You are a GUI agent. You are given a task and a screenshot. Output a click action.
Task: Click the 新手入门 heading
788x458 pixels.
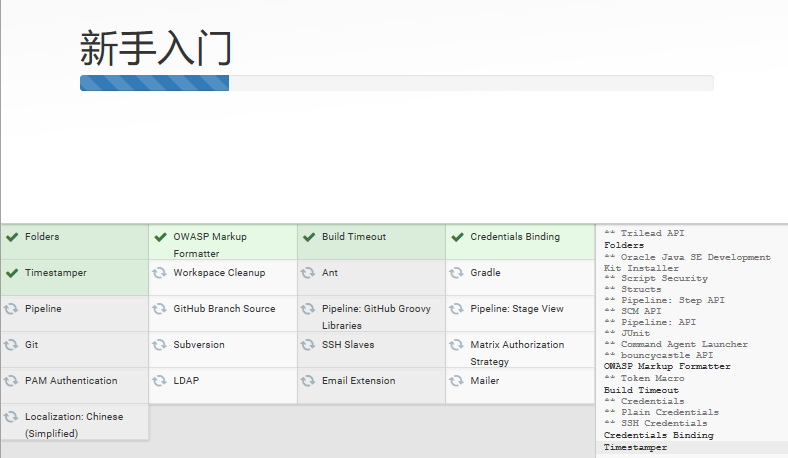[x=156, y=48]
